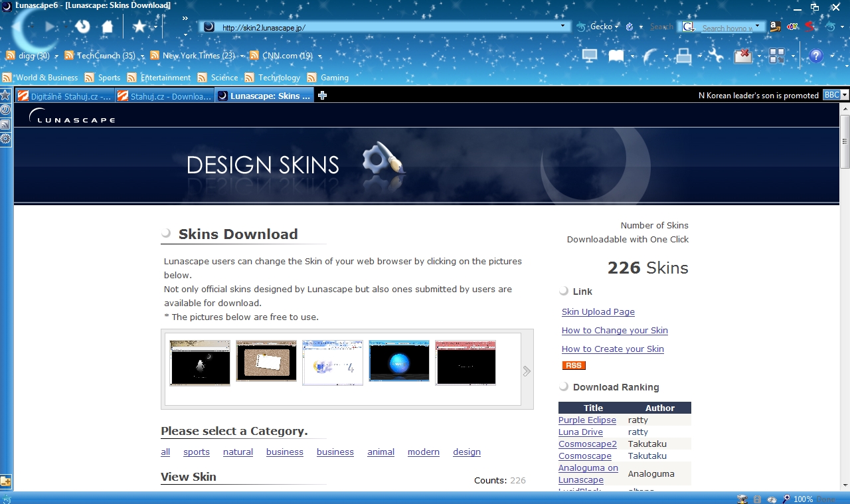This screenshot has height=504, width=850.
Task: Select the 'all' category link
Action: (x=165, y=452)
